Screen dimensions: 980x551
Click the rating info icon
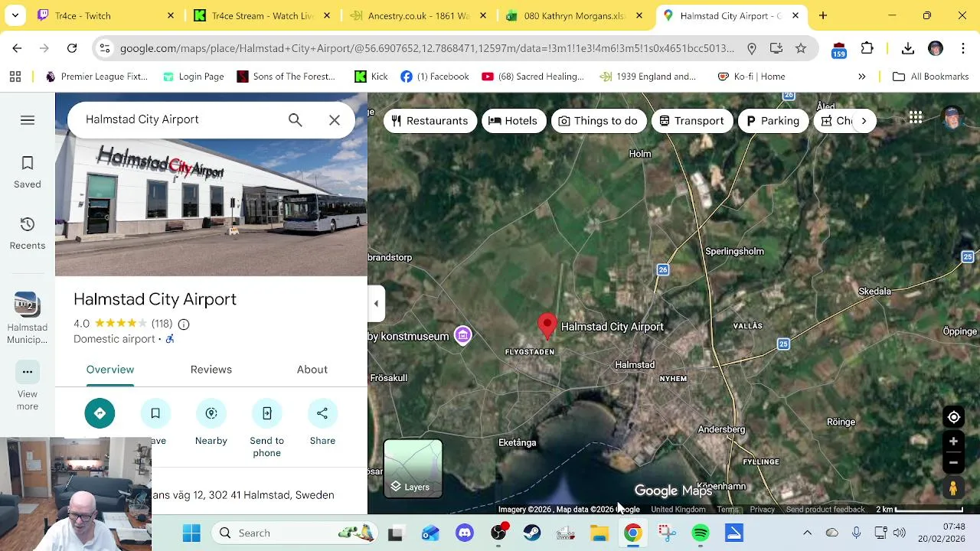point(184,324)
